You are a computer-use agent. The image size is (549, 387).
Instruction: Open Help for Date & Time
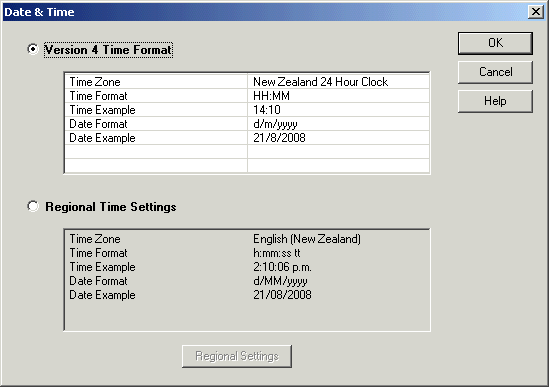[x=495, y=101]
